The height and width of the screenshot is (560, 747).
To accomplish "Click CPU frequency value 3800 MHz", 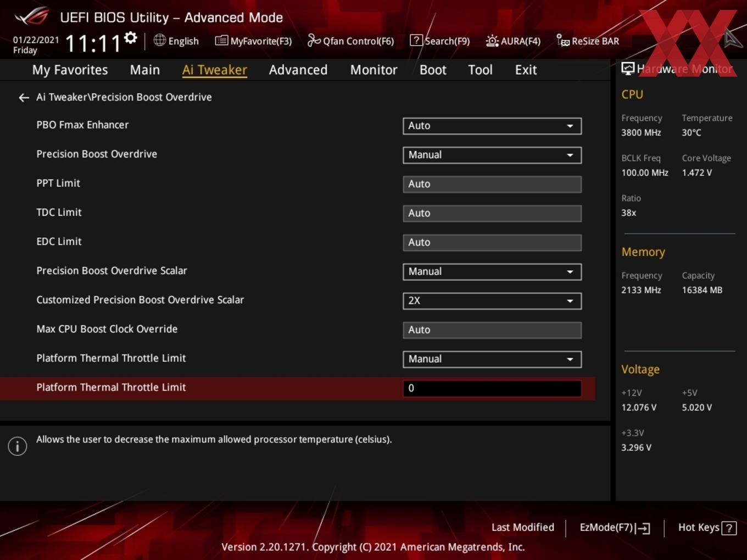I will point(641,133).
